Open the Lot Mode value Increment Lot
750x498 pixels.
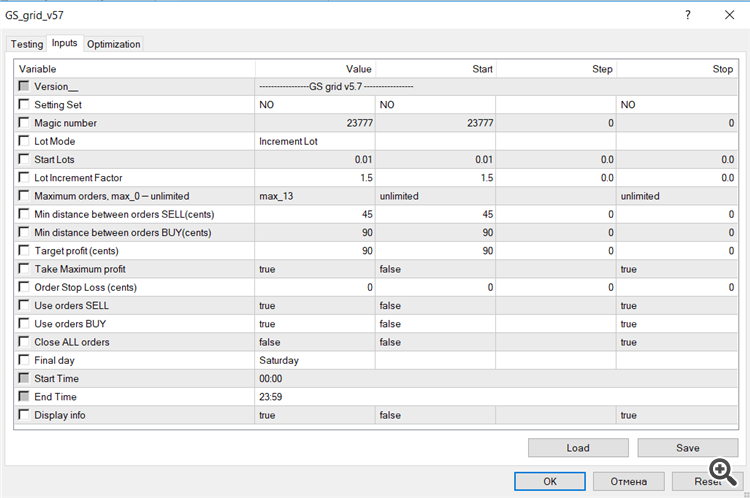click(x=315, y=141)
